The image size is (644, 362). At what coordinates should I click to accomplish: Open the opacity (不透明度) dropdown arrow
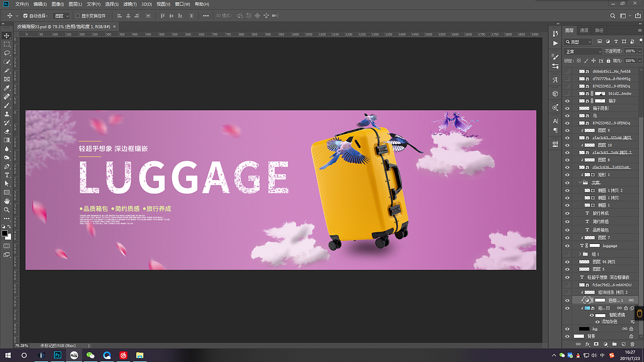click(639, 51)
